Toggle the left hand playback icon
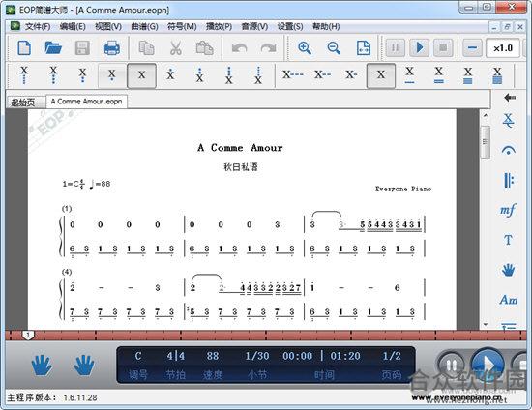532x410 pixels. click(42, 365)
